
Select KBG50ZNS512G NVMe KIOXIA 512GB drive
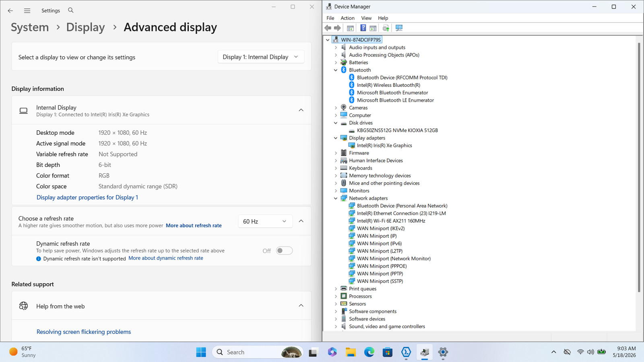[397, 131]
